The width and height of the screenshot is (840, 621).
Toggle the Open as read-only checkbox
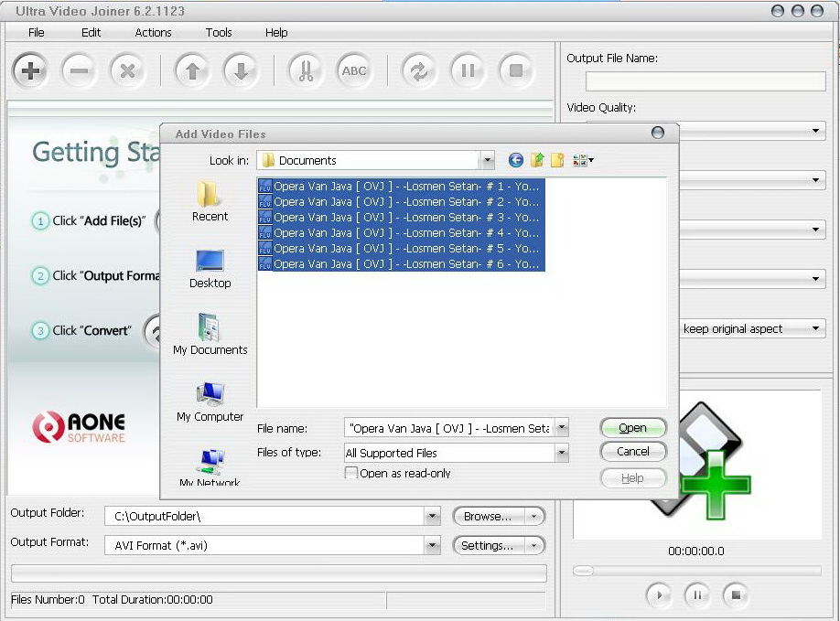click(x=350, y=473)
